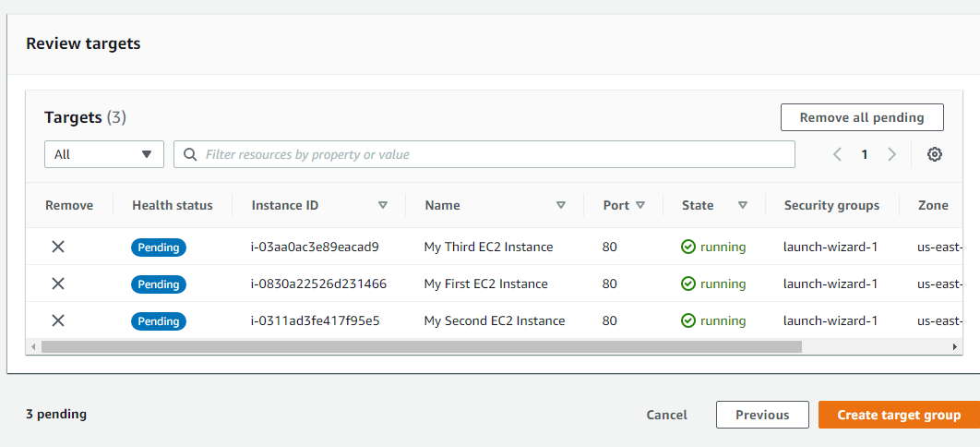The image size is (980, 447).
Task: Click port 80 of My First EC2 Instance
Action: (x=609, y=284)
